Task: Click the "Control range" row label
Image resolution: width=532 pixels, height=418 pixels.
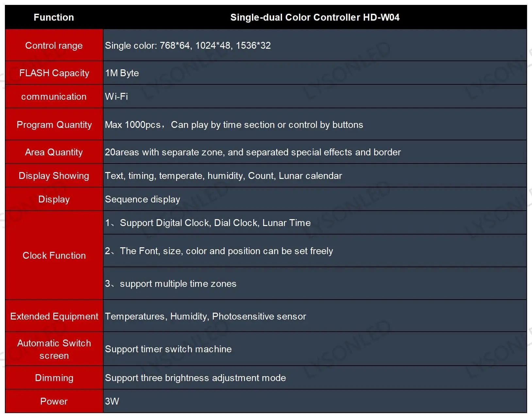Action: [54, 45]
